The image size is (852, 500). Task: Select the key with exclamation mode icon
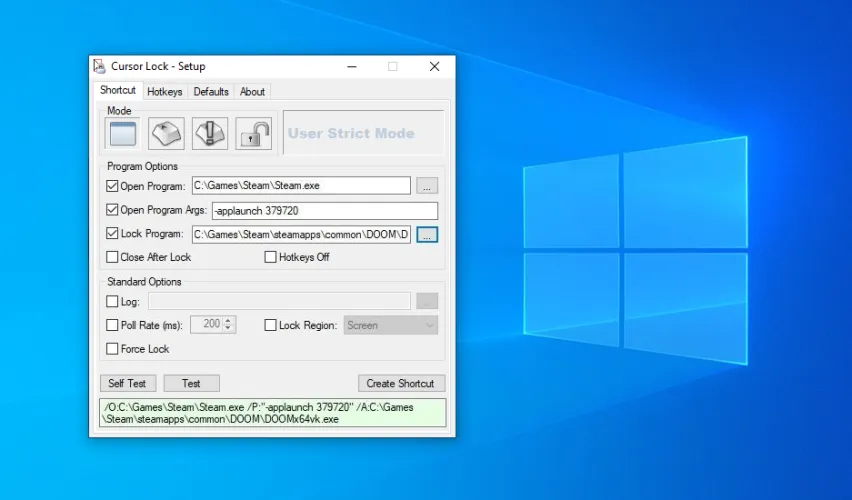coord(210,133)
